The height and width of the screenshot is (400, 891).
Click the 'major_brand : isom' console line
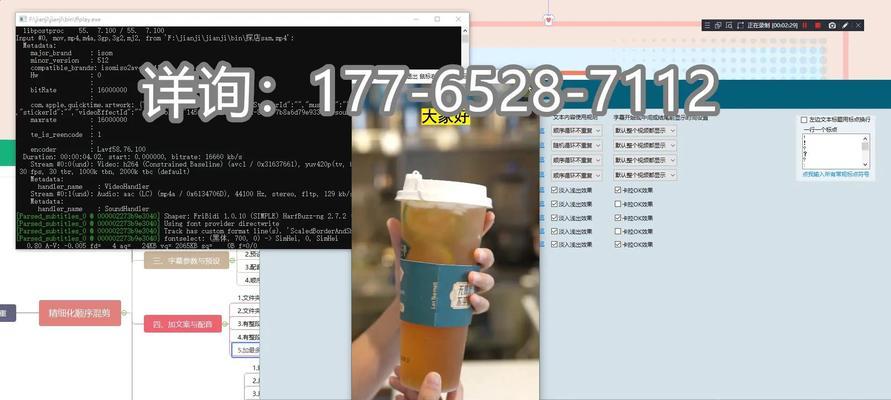point(71,52)
